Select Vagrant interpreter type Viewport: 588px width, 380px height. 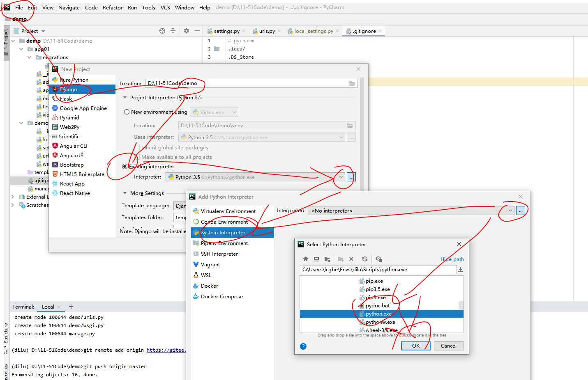click(x=232, y=264)
